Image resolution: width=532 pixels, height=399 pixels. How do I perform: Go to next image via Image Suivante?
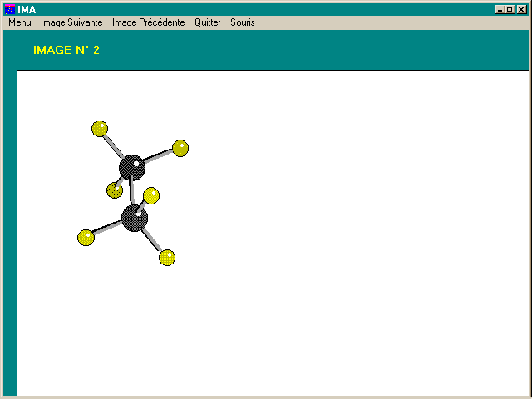click(x=71, y=22)
